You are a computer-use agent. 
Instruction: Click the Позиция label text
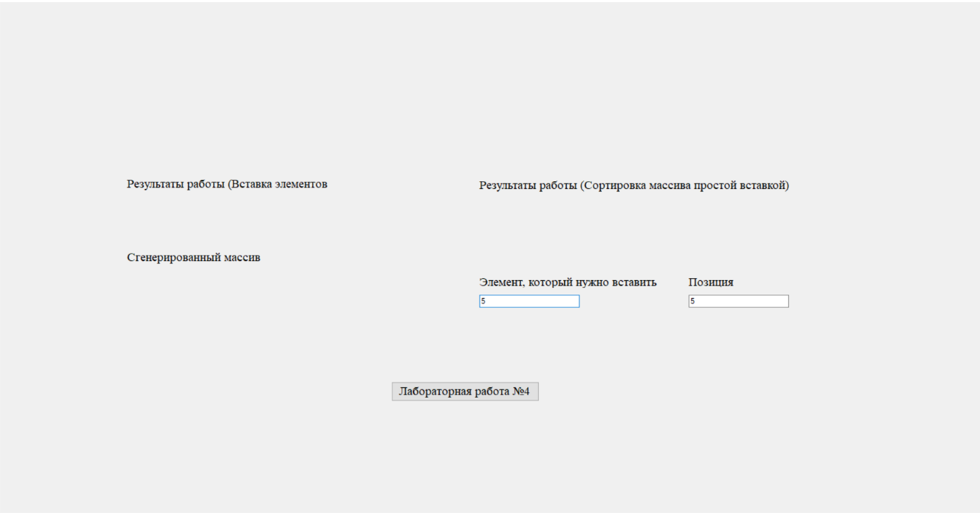(711, 282)
